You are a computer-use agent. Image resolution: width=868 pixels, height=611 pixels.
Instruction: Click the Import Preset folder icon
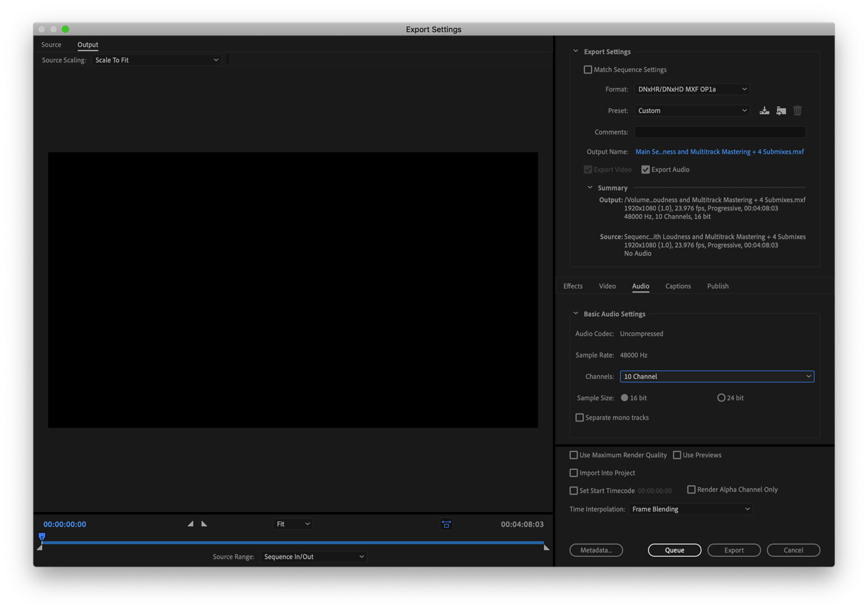(781, 110)
